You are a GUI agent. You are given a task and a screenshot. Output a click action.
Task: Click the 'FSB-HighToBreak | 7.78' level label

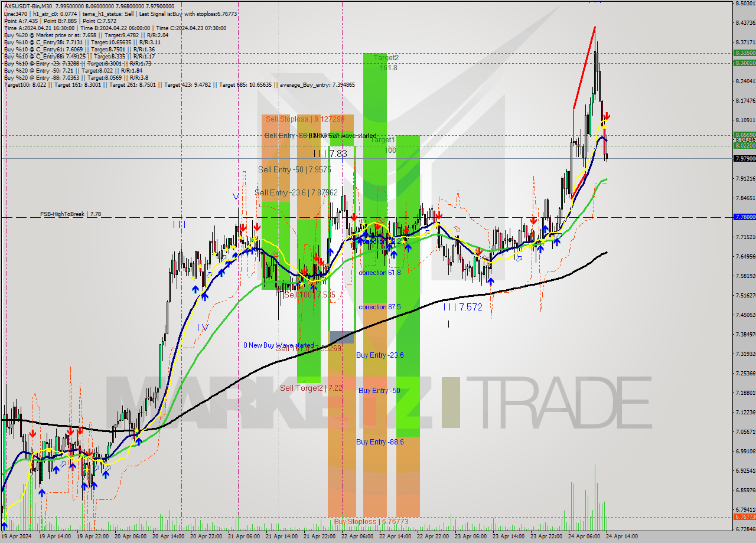(x=70, y=214)
